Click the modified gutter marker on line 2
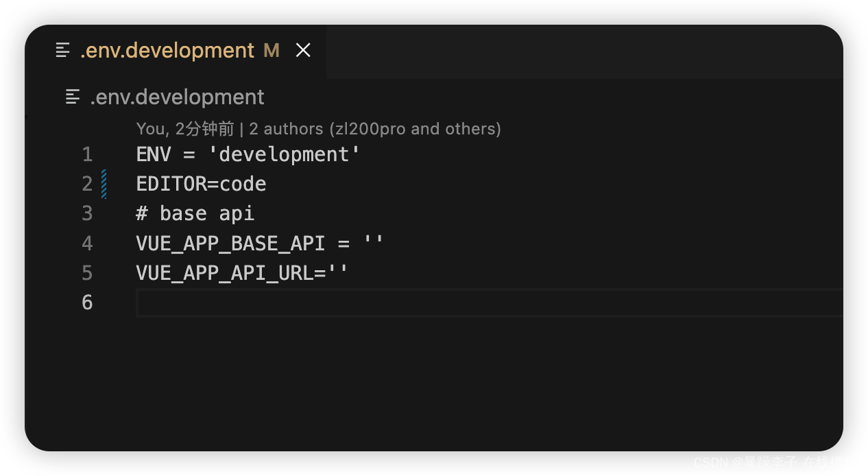Screen dimensions: 868x476 [x=104, y=184]
